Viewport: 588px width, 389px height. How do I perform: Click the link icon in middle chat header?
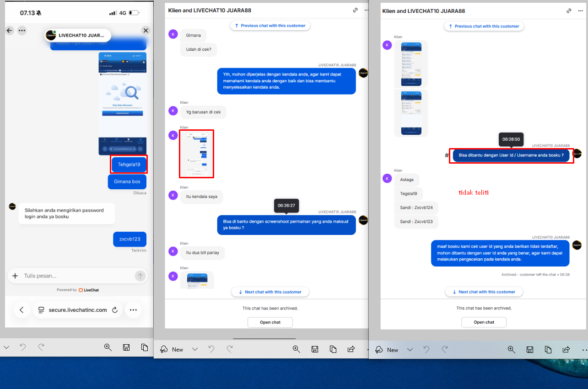[x=356, y=10]
